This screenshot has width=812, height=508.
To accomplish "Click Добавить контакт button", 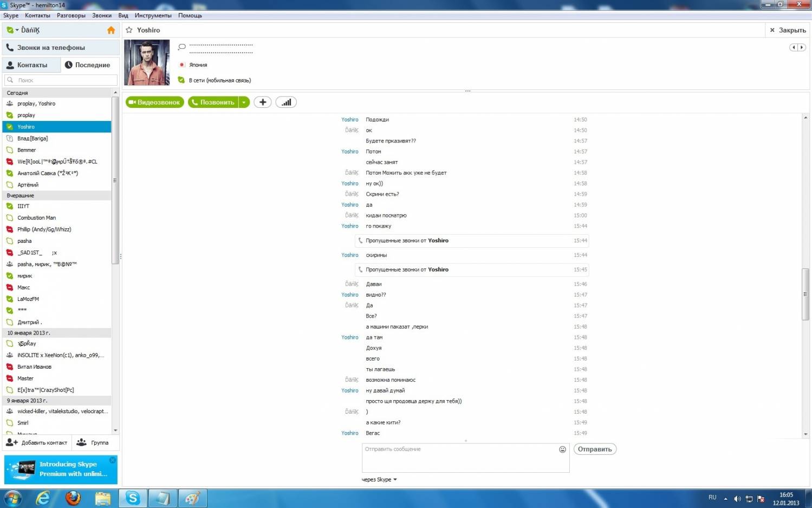I will [37, 443].
